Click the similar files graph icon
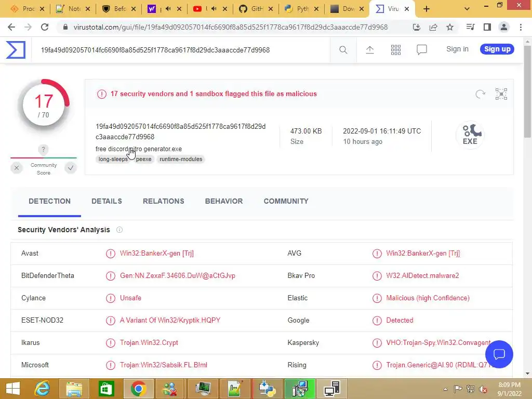This screenshot has width=532, height=399. click(501, 94)
